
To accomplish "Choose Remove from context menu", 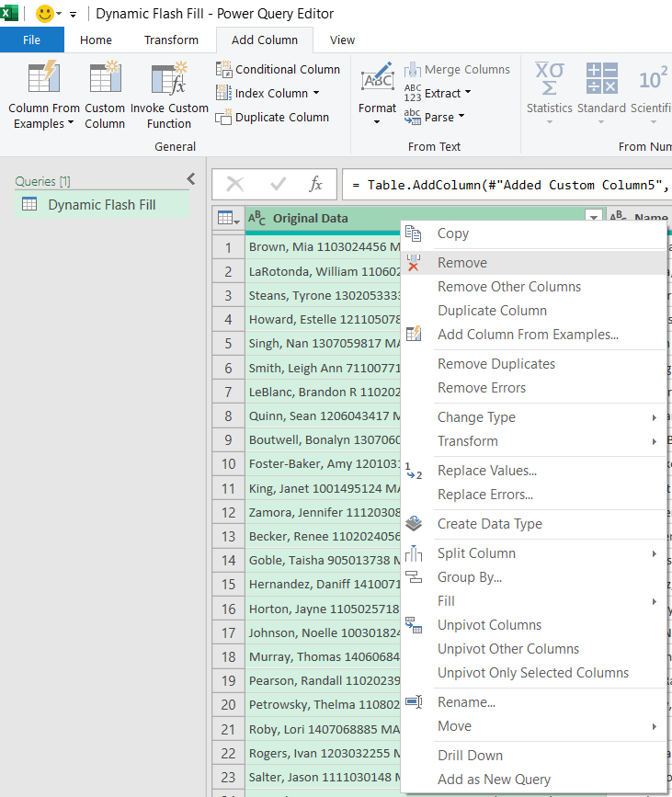I will coord(534,263).
